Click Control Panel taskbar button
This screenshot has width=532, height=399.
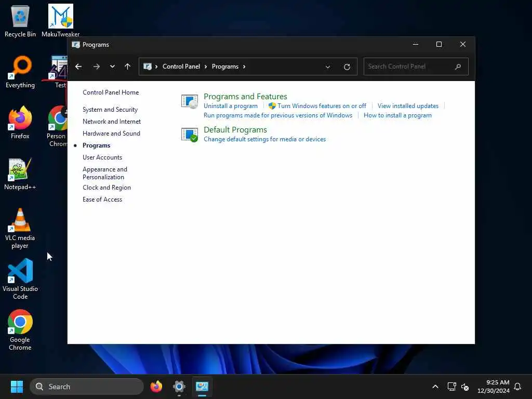click(x=202, y=387)
